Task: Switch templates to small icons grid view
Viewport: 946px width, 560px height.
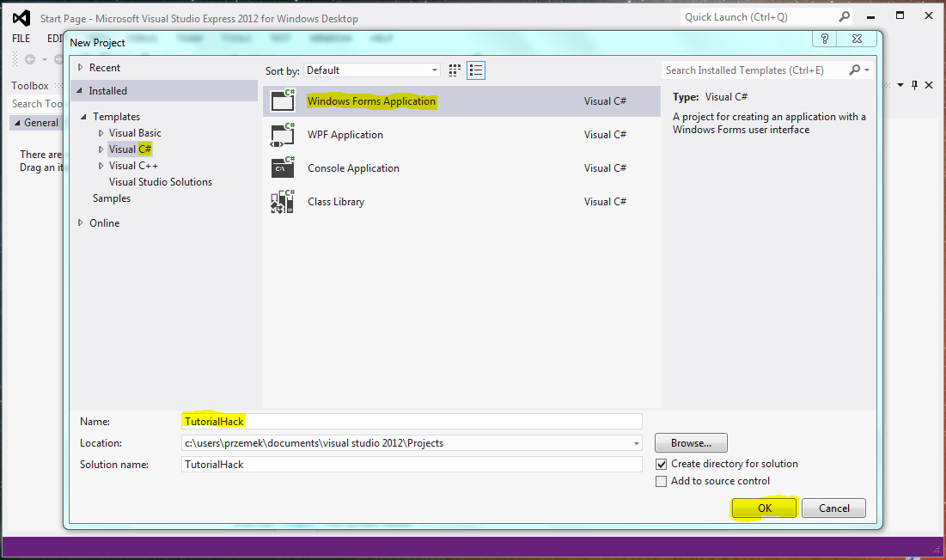Action: 455,70
